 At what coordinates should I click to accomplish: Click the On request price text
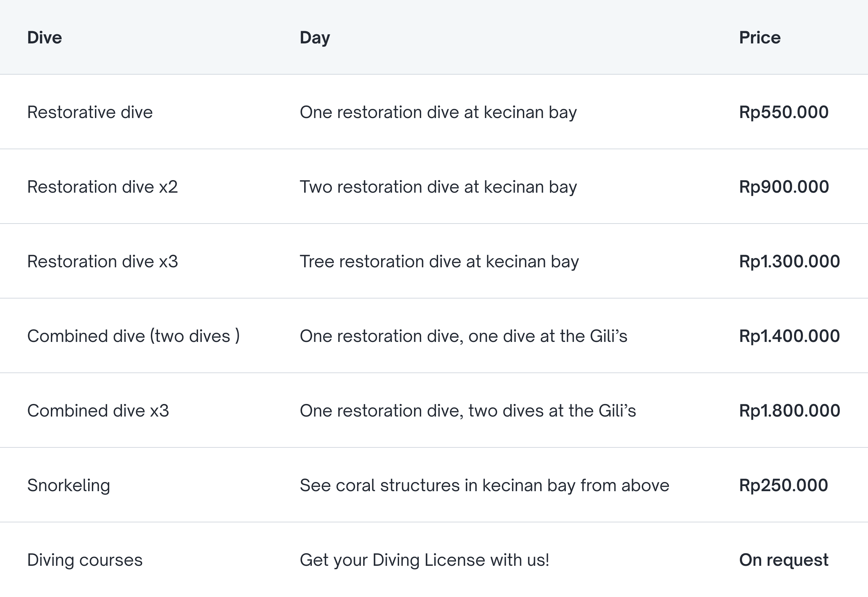[x=784, y=560]
